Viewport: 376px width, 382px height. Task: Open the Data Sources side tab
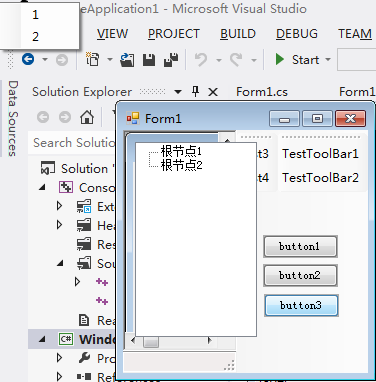pyautogui.click(x=13, y=118)
